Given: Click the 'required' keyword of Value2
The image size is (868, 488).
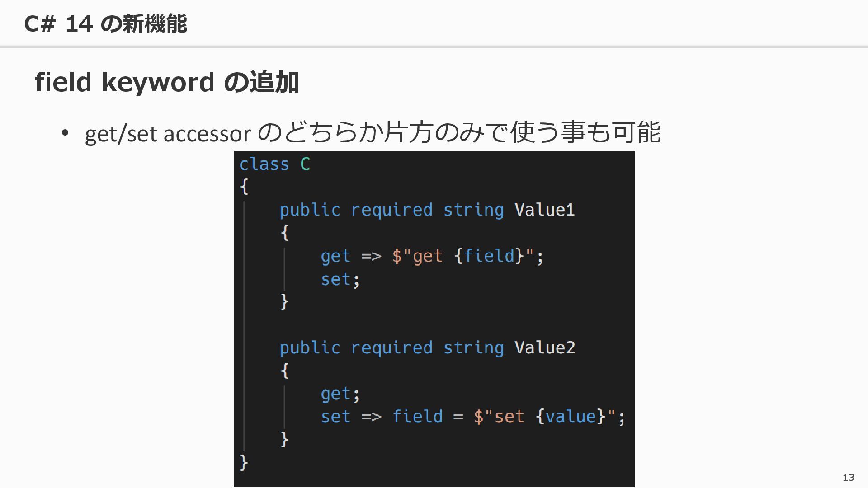Looking at the screenshot, I should pyautogui.click(x=392, y=347).
